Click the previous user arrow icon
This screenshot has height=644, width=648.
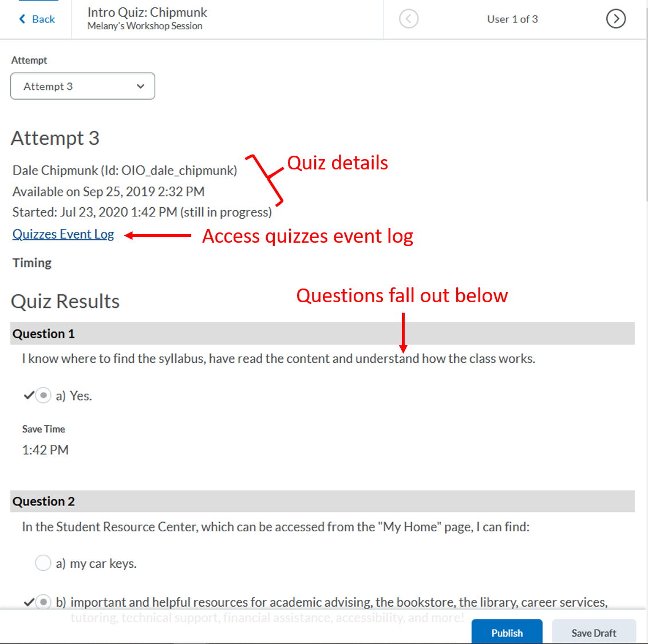point(409,19)
